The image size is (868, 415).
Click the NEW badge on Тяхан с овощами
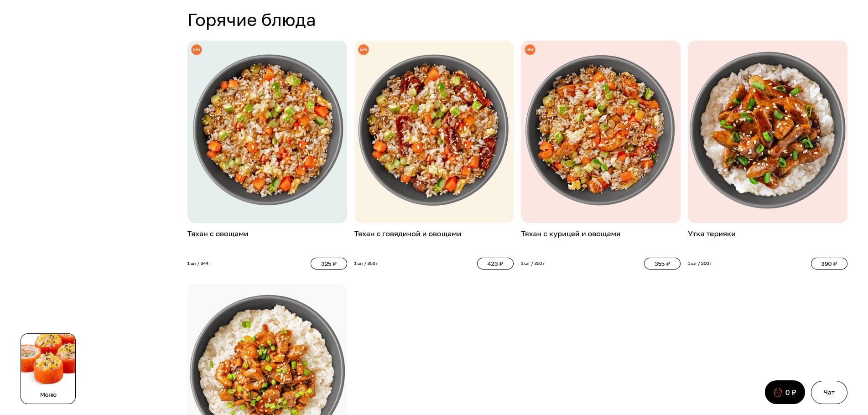click(x=197, y=50)
